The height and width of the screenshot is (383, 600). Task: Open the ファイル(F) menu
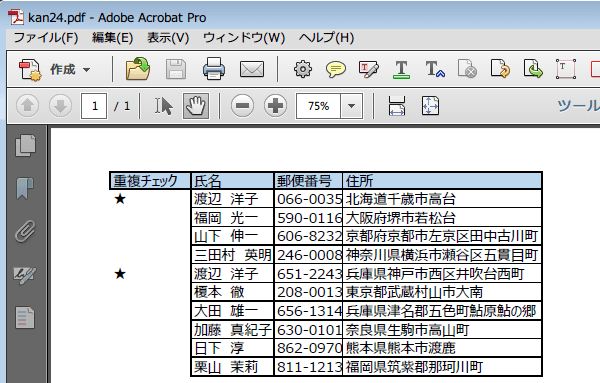[x=46, y=37]
